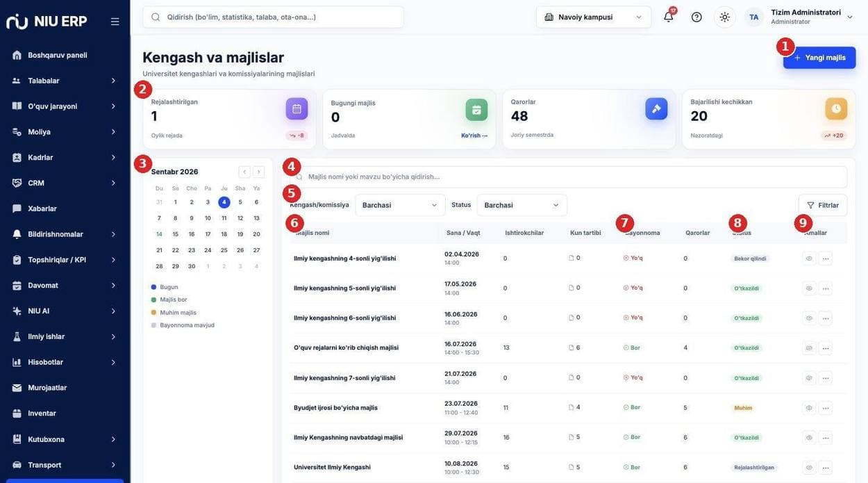Click the Rejalashtirilgan card calendar icon
This screenshot has height=483, width=868.
pos(297,109)
